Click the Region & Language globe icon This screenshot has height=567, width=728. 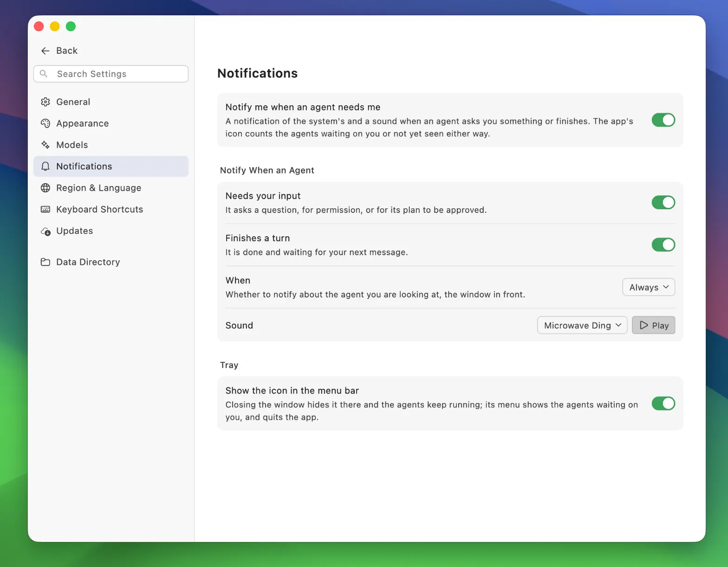(x=45, y=188)
